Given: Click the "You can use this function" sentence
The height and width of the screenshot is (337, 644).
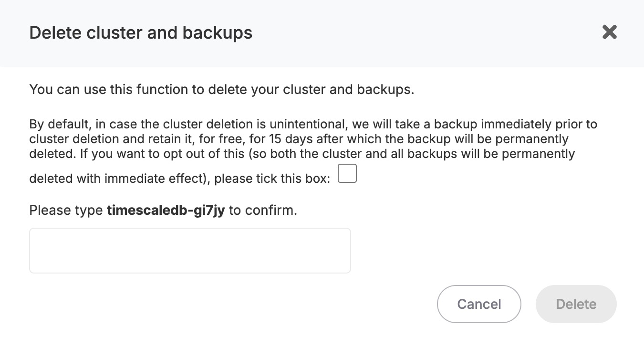Looking at the screenshot, I should tap(221, 90).
